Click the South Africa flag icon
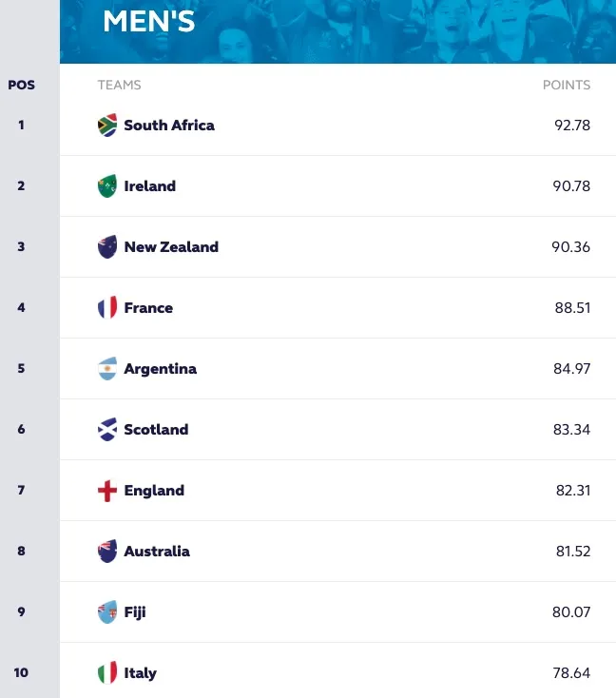616x698 pixels. (107, 126)
